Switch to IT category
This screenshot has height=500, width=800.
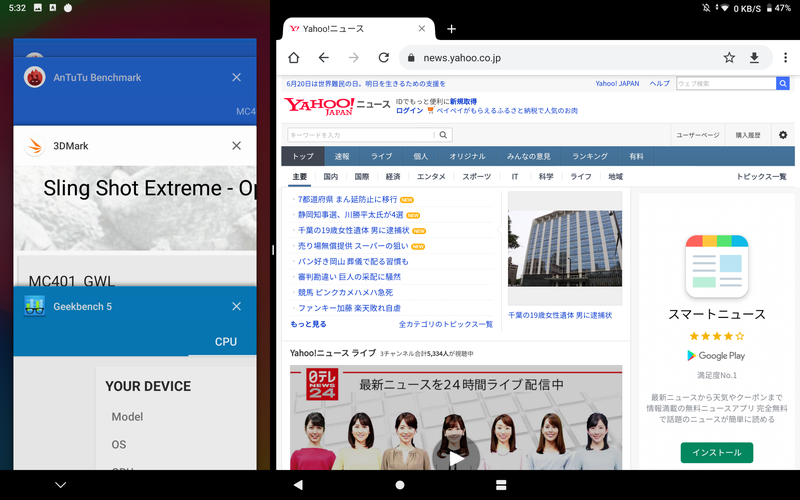point(515,177)
